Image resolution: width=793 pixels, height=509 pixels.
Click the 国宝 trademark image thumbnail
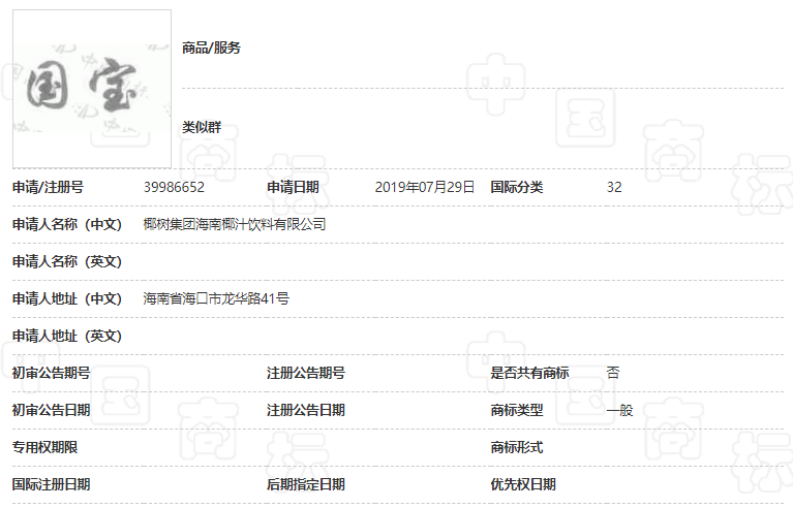[91, 89]
